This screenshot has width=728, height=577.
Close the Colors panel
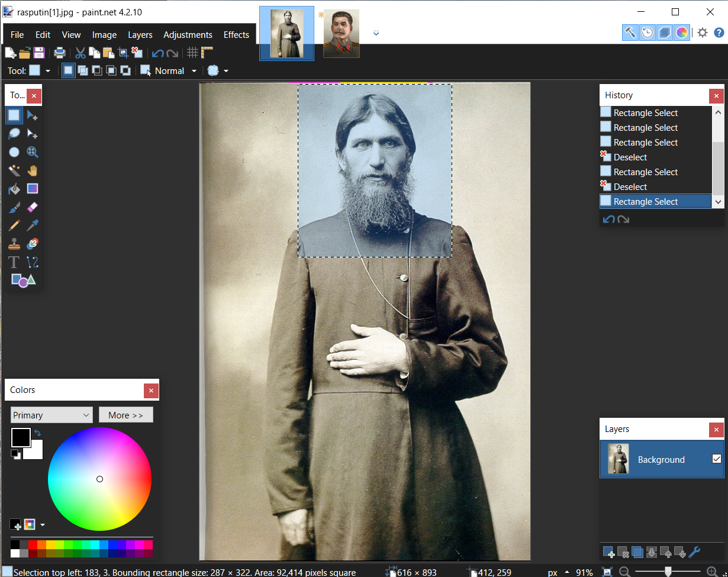point(151,390)
